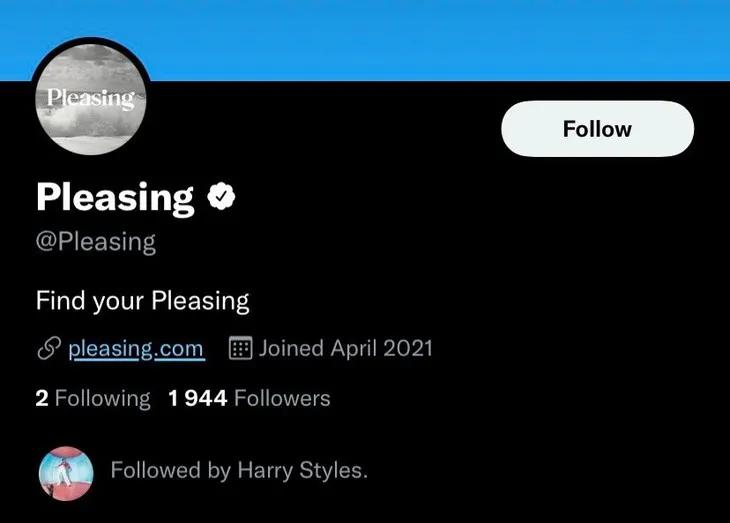Click Harry Styles' small avatar

(x=66, y=472)
